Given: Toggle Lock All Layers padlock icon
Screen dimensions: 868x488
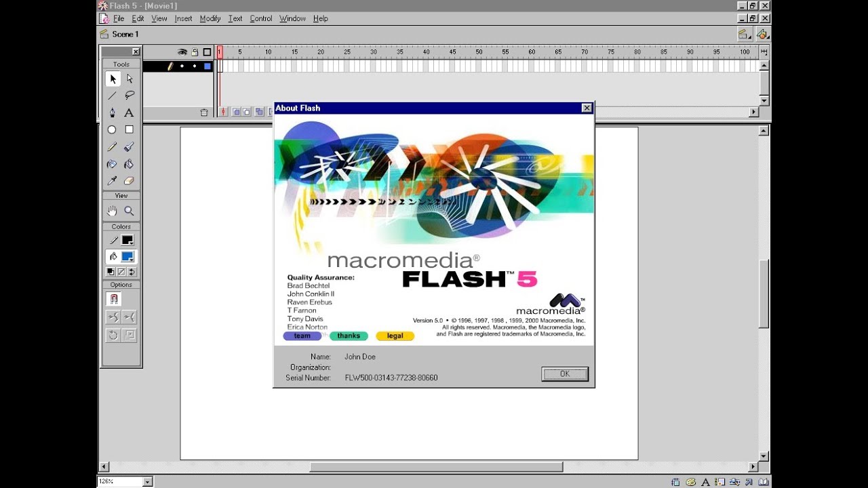Looking at the screenshot, I should 195,52.
